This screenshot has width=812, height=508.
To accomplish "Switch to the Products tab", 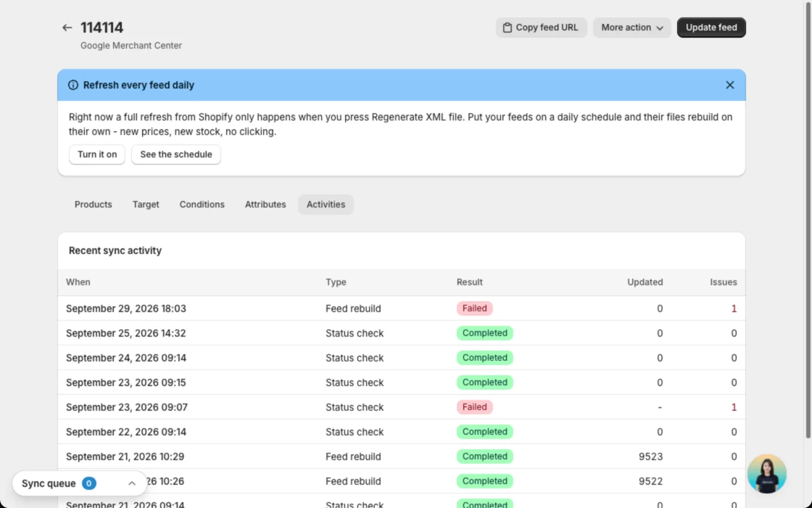I will tap(93, 204).
